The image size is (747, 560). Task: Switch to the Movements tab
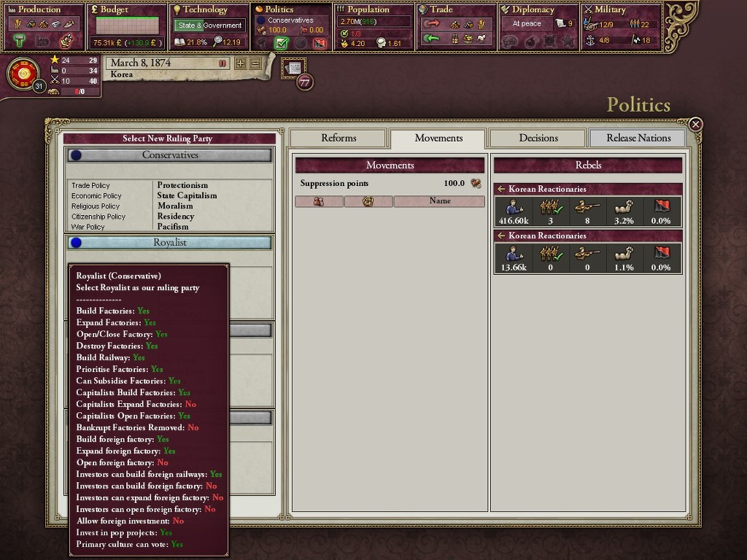pos(438,138)
